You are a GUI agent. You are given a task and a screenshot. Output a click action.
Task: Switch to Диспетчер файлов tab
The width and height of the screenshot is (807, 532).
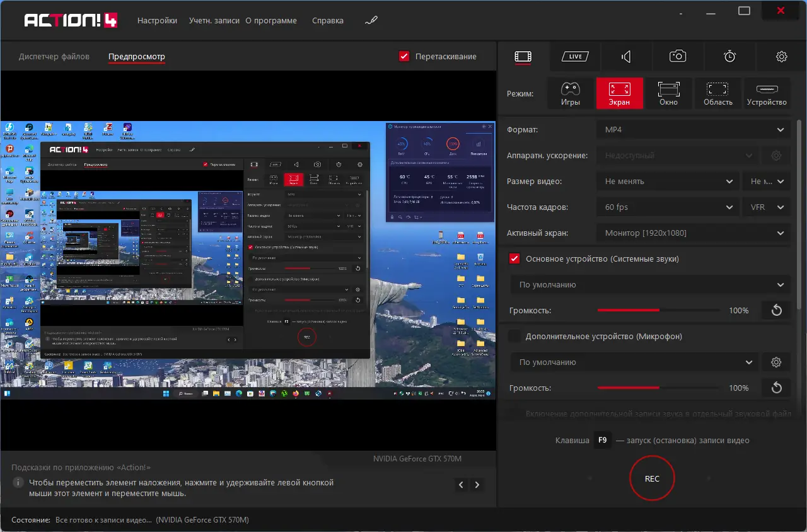click(x=54, y=57)
